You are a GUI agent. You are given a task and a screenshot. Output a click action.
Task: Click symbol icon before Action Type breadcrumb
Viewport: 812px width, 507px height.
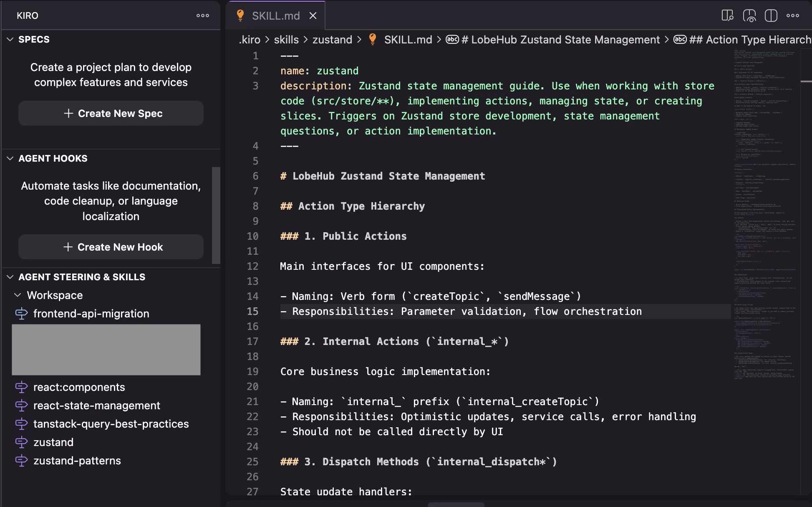tap(680, 40)
